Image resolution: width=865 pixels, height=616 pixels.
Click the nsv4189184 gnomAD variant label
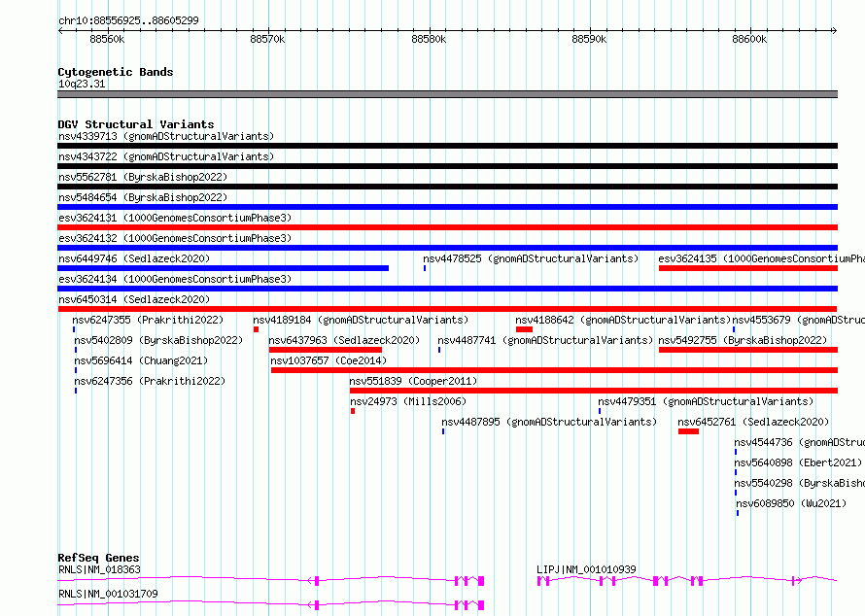(x=361, y=320)
